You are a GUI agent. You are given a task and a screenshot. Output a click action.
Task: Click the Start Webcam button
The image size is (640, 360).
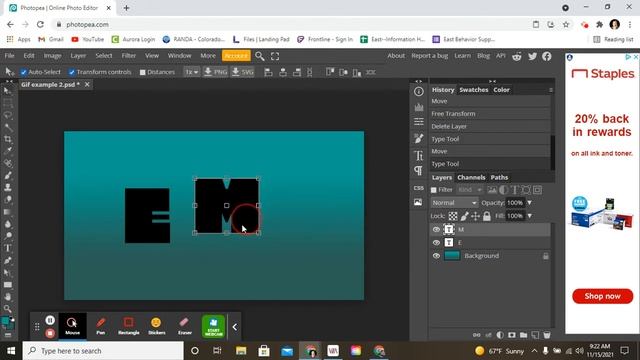pyautogui.click(x=213, y=326)
